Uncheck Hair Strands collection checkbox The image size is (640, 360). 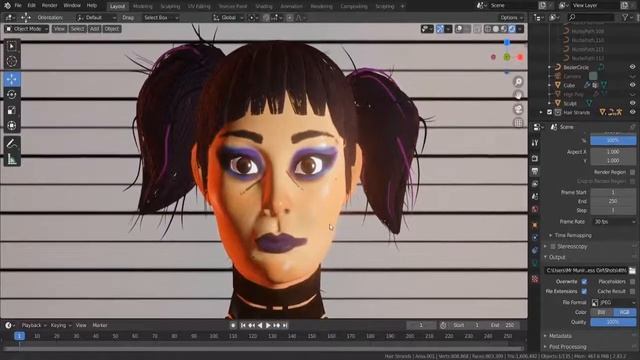click(549, 112)
